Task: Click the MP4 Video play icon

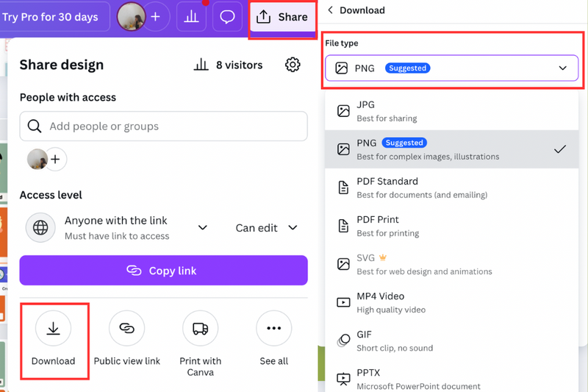Action: pos(343,302)
